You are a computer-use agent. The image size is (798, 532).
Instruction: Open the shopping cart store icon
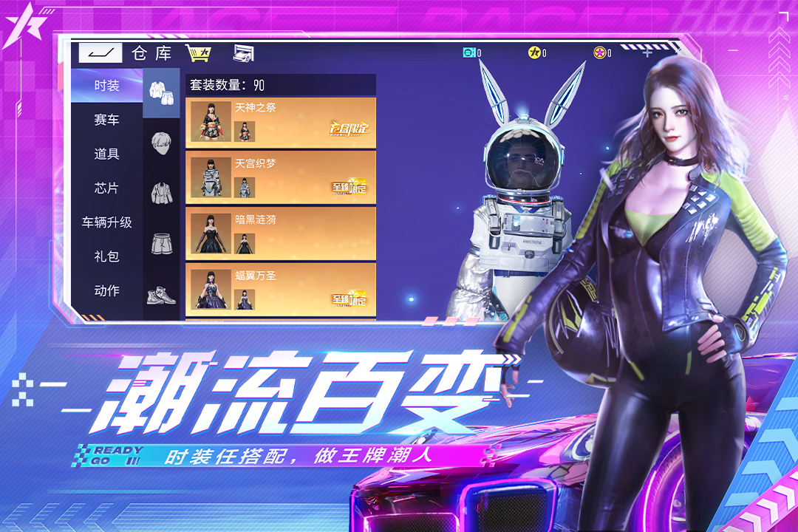(197, 53)
